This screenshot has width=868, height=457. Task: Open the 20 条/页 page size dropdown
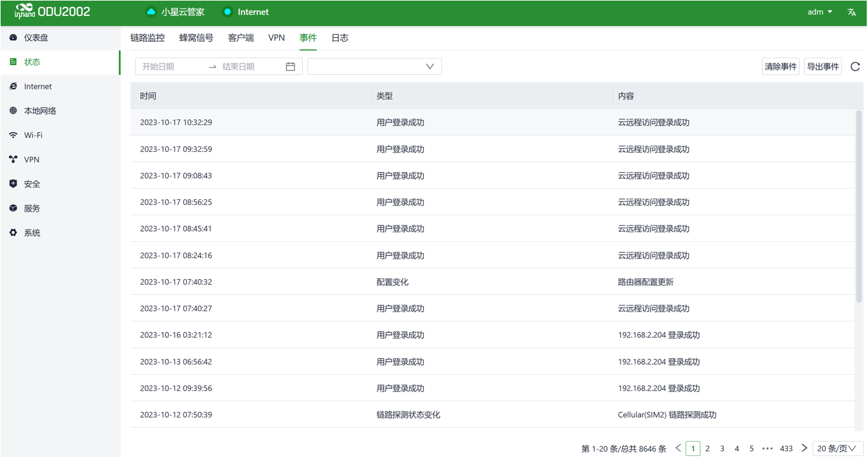pos(837,449)
